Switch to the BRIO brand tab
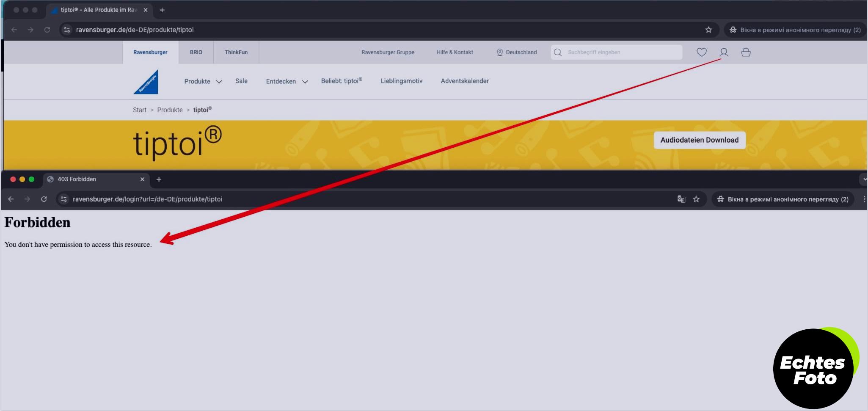The height and width of the screenshot is (411, 868). (x=196, y=52)
